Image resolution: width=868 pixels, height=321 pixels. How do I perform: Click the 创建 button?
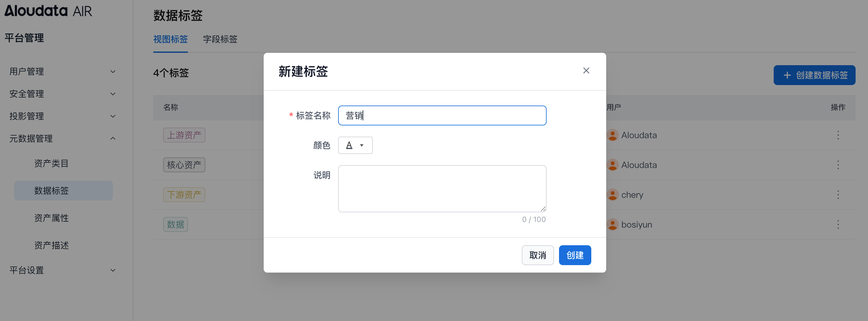[x=575, y=255]
